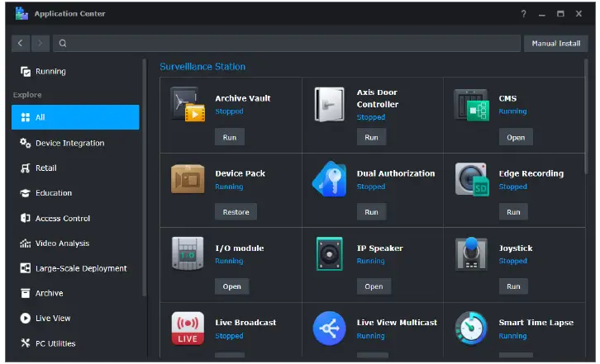600x364 pixels.
Task: Click Running status under CMS
Action: click(512, 111)
